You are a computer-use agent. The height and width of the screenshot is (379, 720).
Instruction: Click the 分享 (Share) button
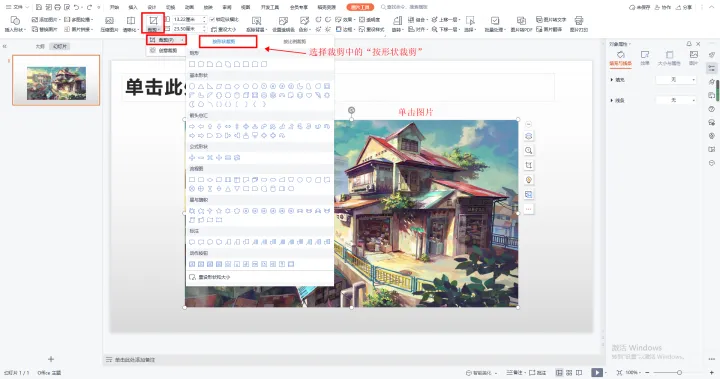click(684, 7)
